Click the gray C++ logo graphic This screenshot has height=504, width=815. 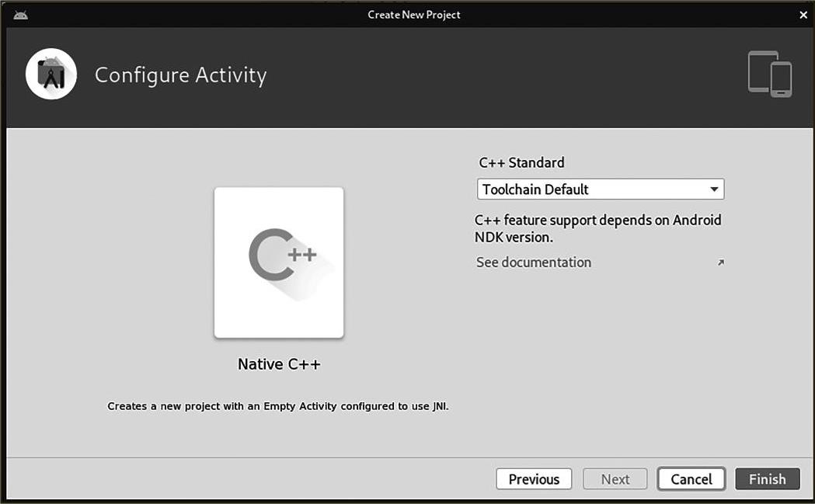click(282, 255)
